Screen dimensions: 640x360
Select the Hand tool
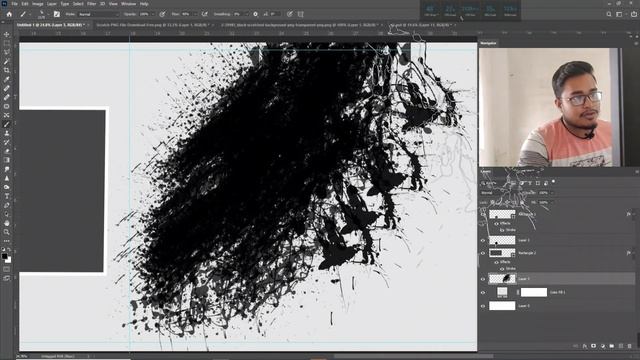[7, 223]
